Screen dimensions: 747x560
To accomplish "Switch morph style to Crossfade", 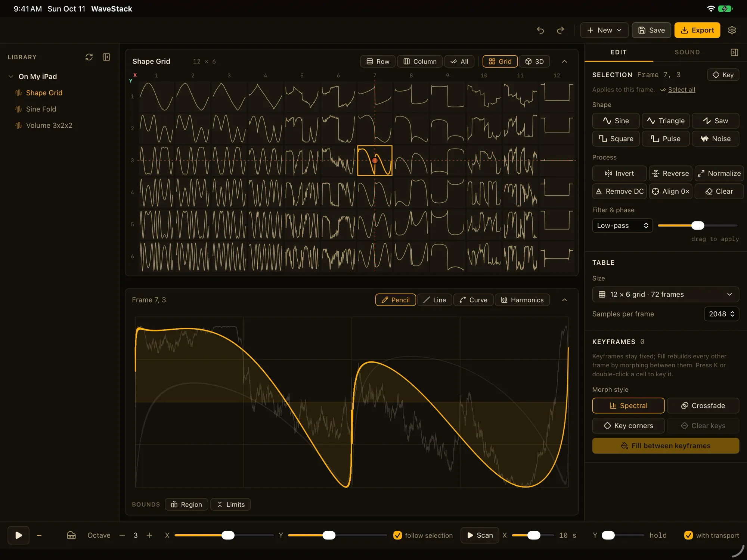I will (x=703, y=405).
